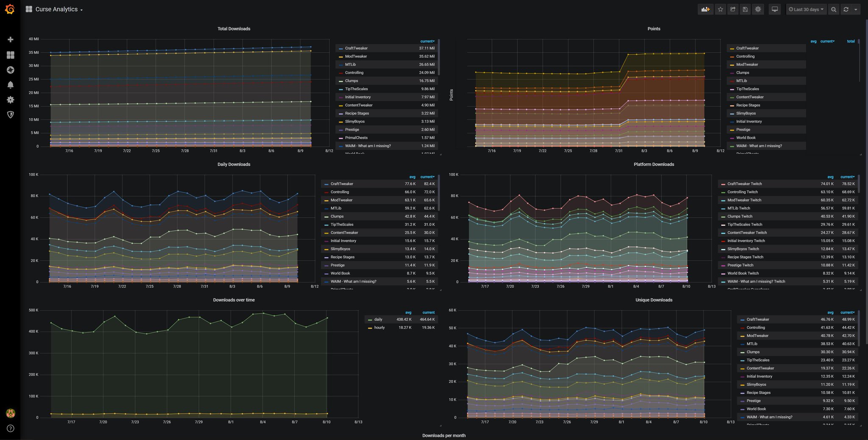Star this dashboard as favorite

pyautogui.click(x=721, y=9)
